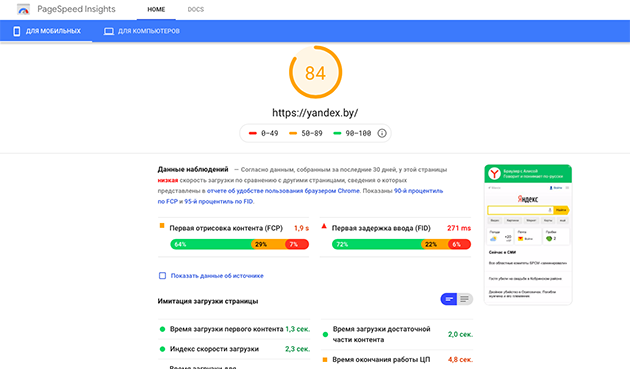The width and height of the screenshot is (630, 369).
Task: Click the Время окончания работы ЦП label
Action: coord(381,359)
